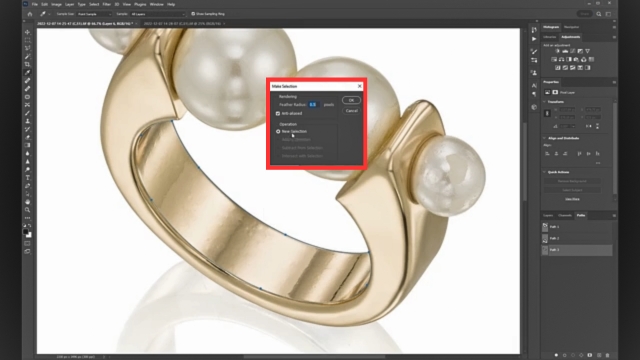
Task: Open the Properties panel menu
Action: pyautogui.click(x=614, y=82)
